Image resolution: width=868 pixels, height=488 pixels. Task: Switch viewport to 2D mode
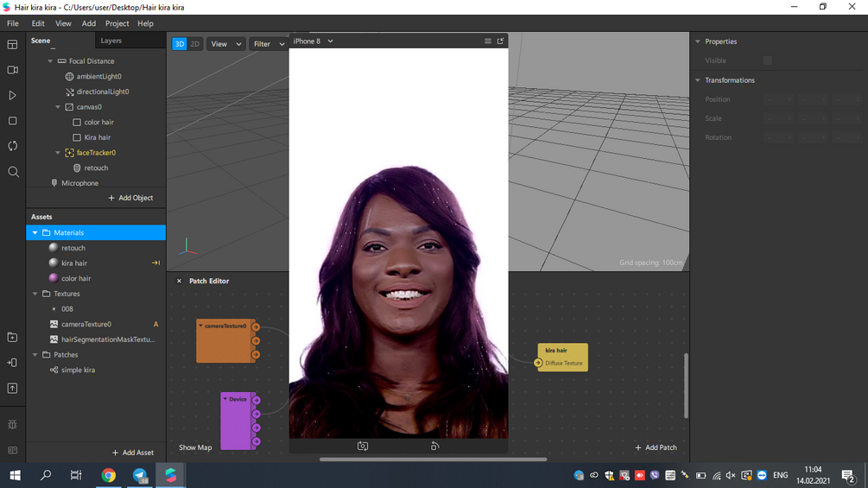[195, 44]
